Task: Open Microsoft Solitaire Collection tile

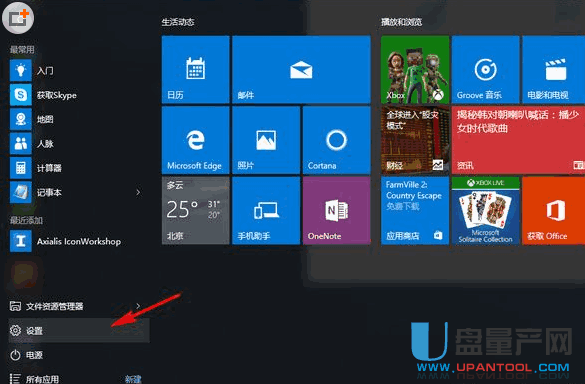Action: [485, 210]
